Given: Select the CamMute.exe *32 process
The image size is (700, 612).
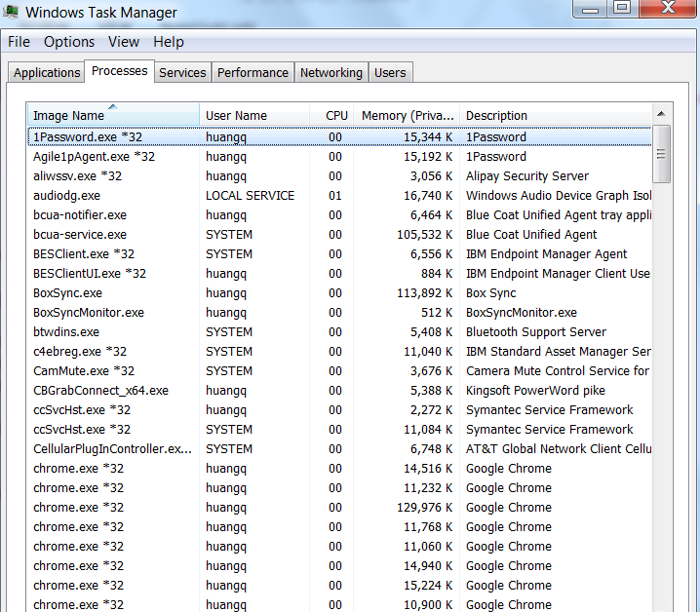Looking at the screenshot, I should point(339,371).
